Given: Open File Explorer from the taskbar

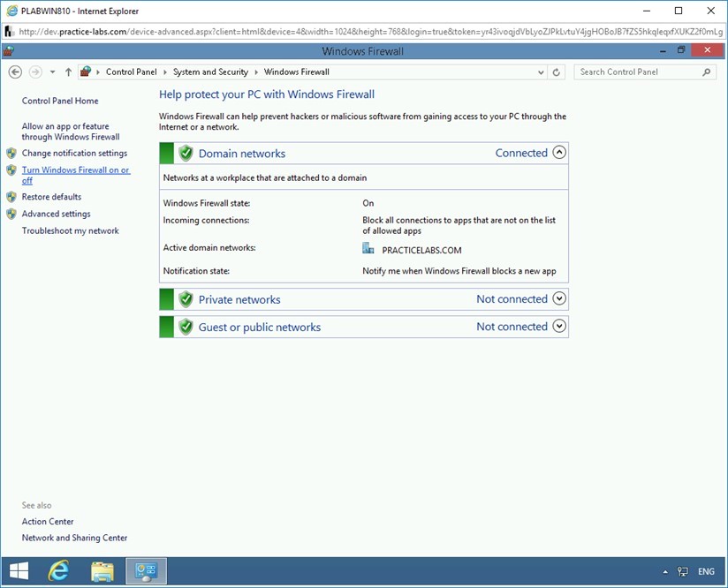Looking at the screenshot, I should pyautogui.click(x=102, y=571).
